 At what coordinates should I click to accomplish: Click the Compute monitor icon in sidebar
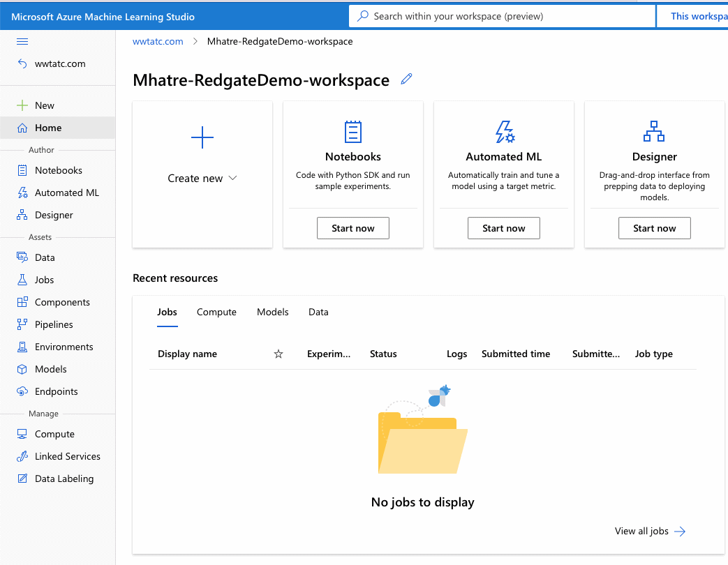(x=22, y=434)
